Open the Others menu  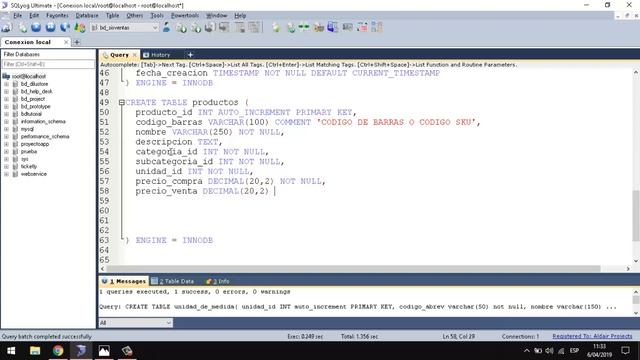(x=135, y=16)
